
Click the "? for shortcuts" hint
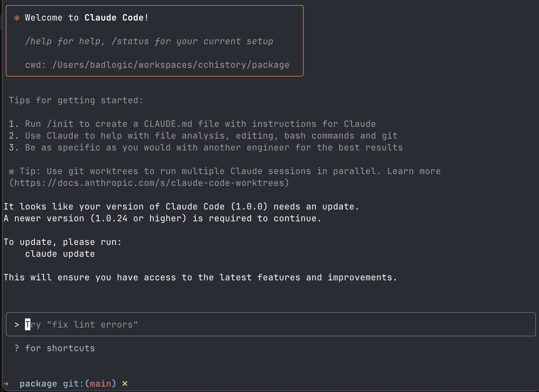55,348
